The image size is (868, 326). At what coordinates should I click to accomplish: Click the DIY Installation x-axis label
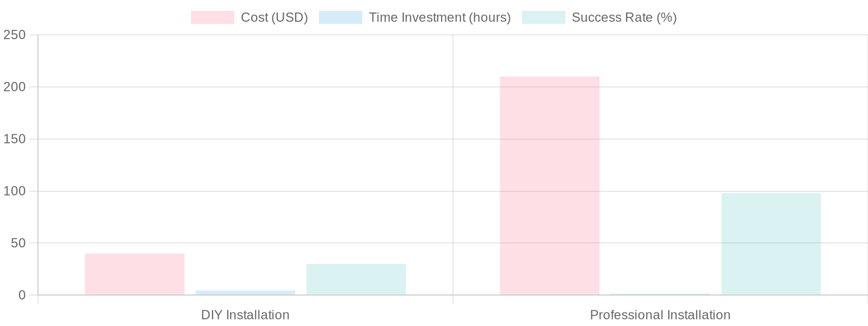pyautogui.click(x=245, y=315)
